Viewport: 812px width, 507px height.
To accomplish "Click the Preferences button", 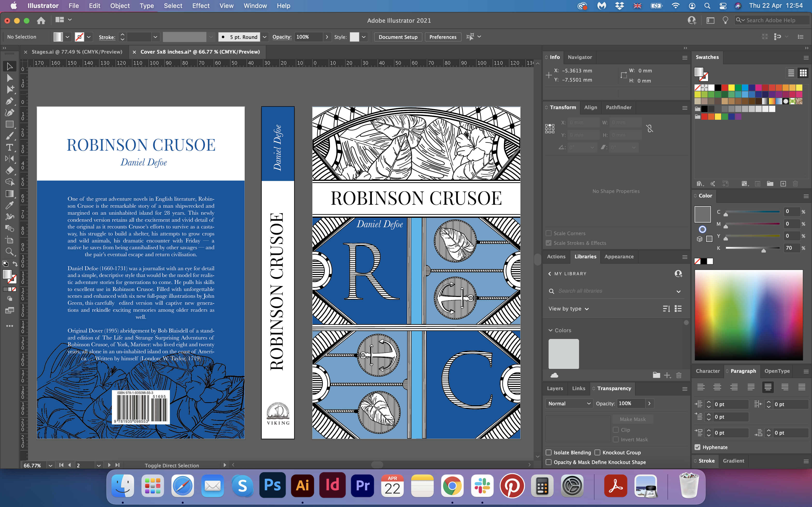I will (442, 37).
